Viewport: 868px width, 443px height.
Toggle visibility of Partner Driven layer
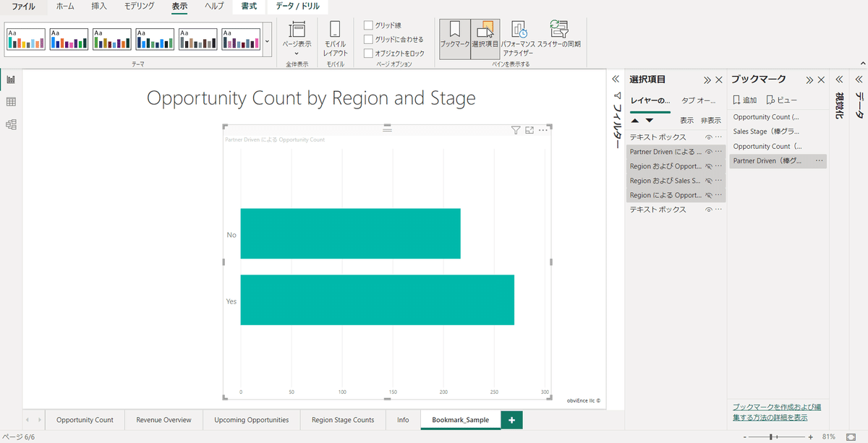coord(709,152)
